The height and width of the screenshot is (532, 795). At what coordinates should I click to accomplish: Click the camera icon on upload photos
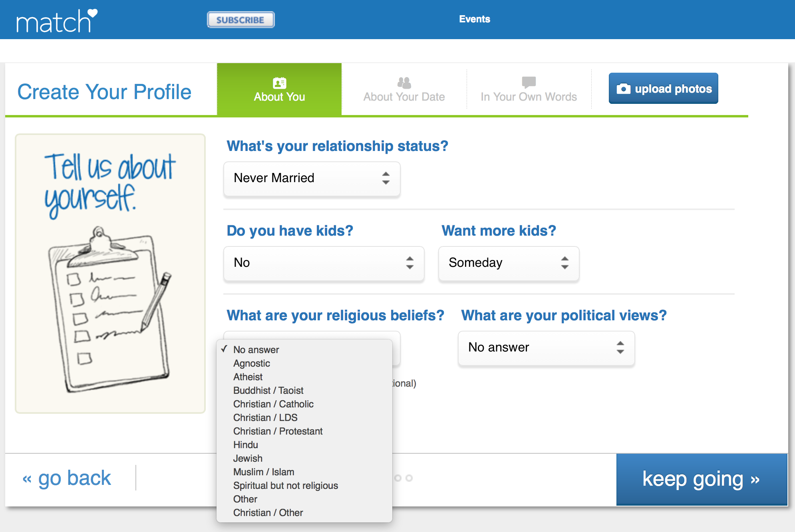pos(623,89)
